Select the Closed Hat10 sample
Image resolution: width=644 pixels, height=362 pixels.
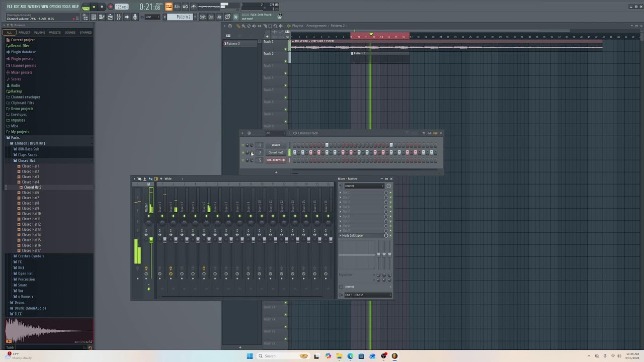31,214
